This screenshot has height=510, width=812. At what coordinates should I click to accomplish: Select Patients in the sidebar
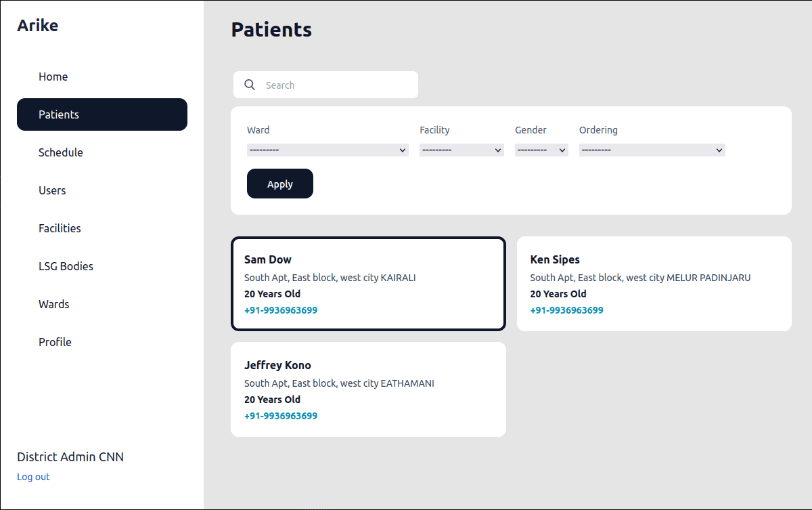(102, 114)
